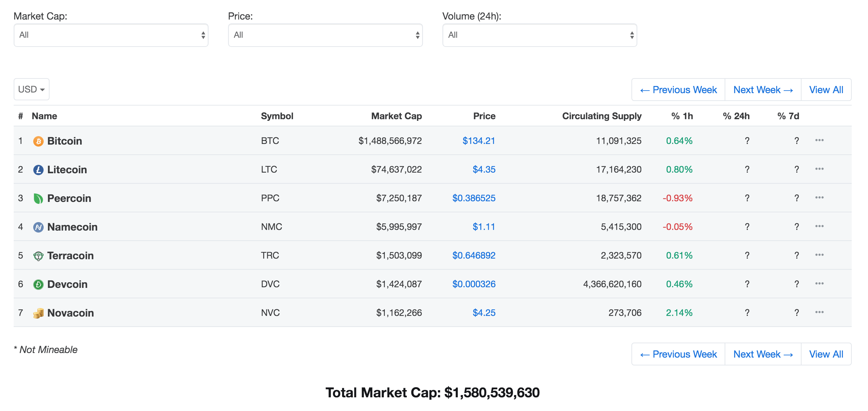Click Bitcoin market cap $1,488,566,972
This screenshot has height=411, width=868.
tap(390, 141)
